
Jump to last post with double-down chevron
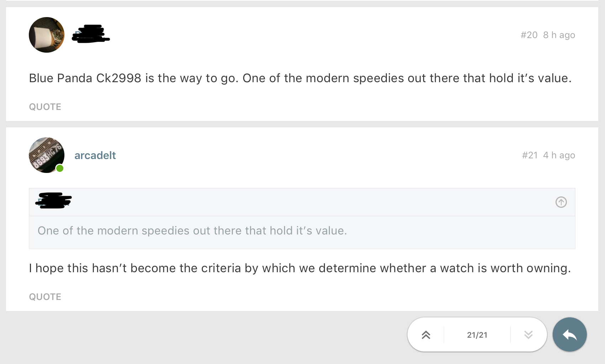click(528, 335)
